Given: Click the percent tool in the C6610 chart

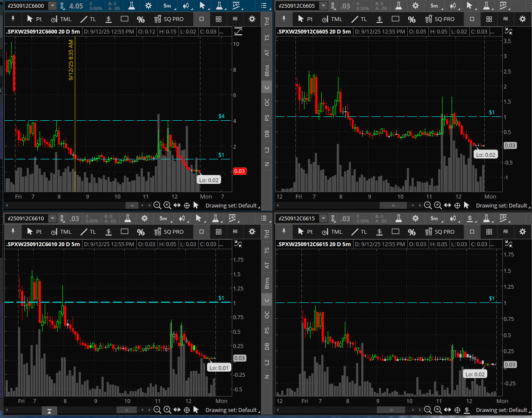Looking at the screenshot, I should tap(141, 232).
